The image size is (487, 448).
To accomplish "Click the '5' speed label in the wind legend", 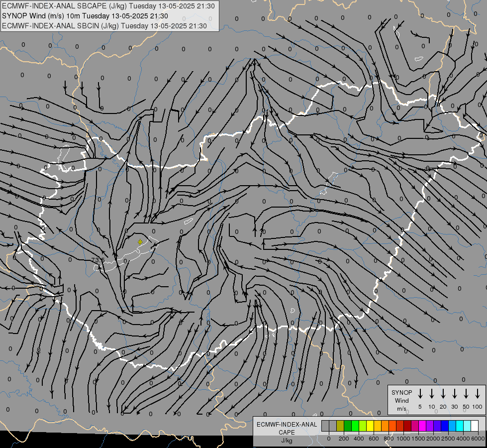I will 420,407.
